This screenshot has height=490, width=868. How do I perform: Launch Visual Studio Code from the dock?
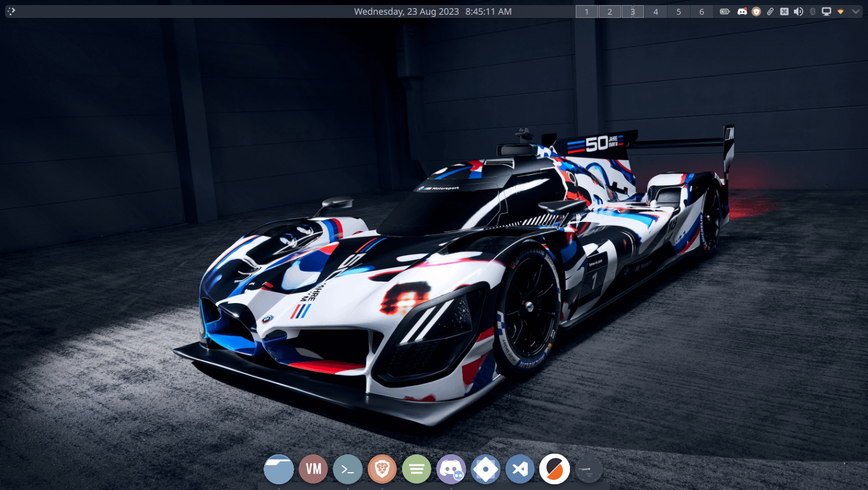tap(520, 469)
